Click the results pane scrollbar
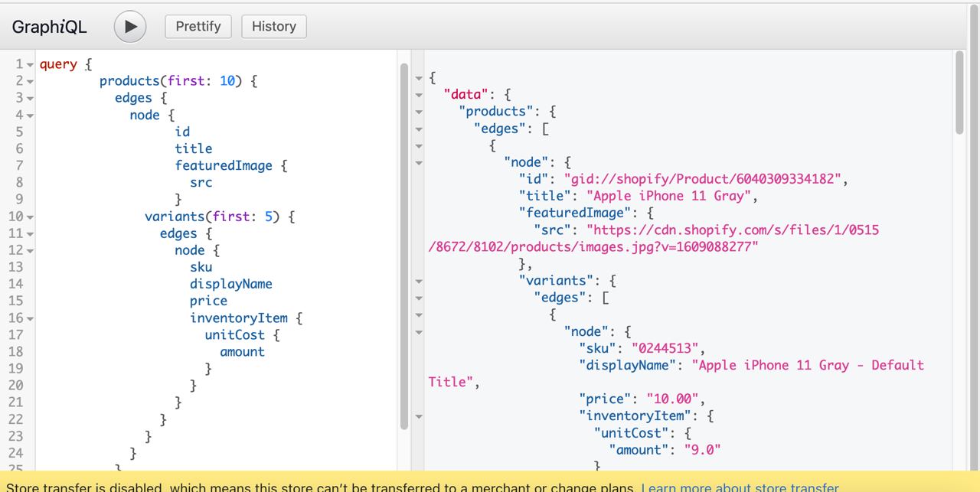 [959, 93]
